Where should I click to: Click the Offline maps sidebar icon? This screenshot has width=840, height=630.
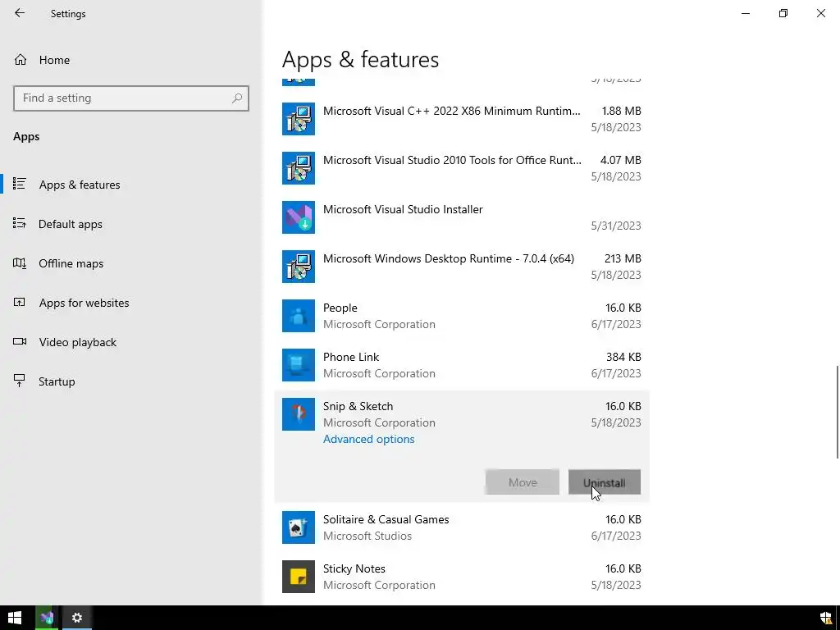tap(20, 263)
